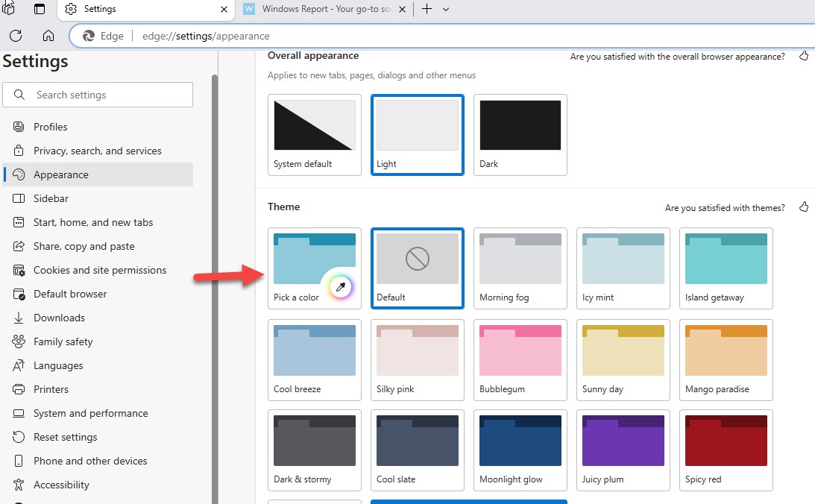Apply the Island getaway theme
Screen dimensions: 815x504
pyautogui.click(x=726, y=268)
